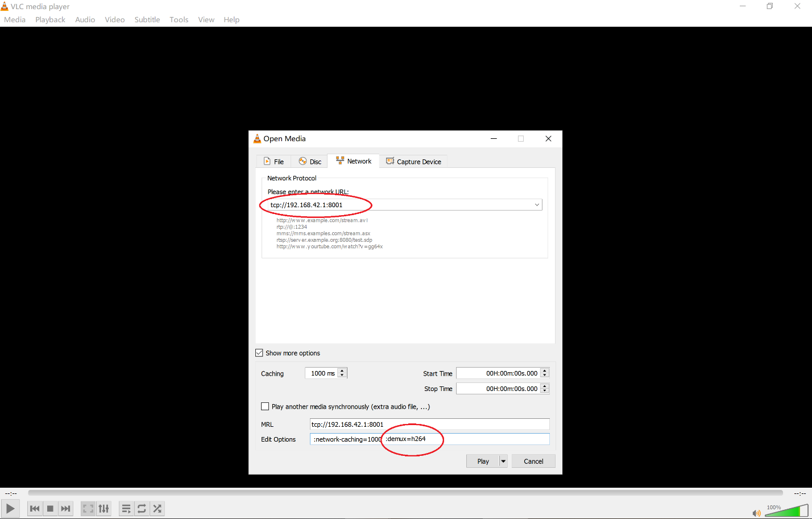Select the Network tab
Screen dimensions: 812x519
click(353, 161)
